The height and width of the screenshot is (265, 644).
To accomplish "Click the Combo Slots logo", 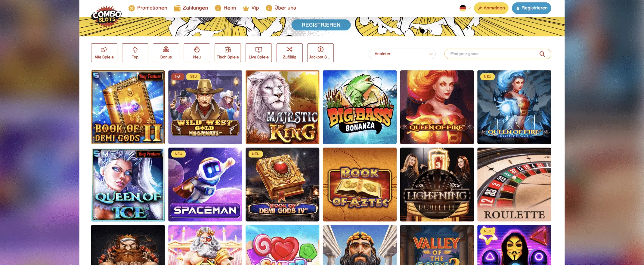I will 107,17.
